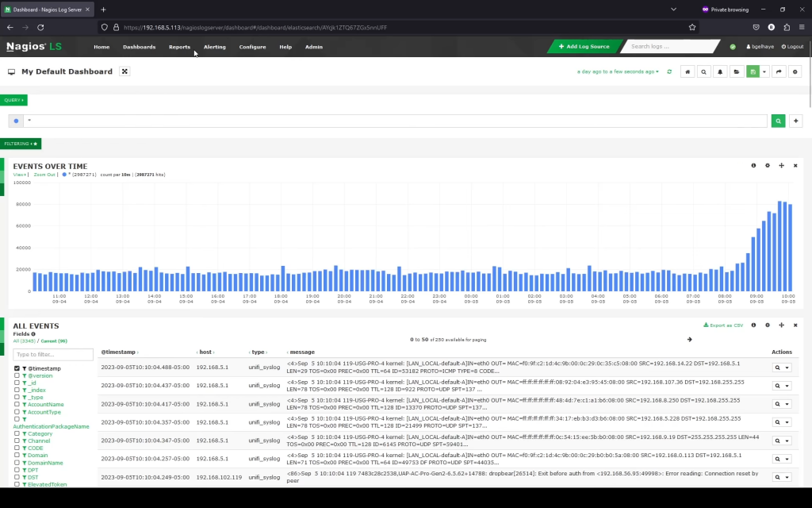Open the home dashboard icon
Screen dimensions: 812x508
[688, 71]
